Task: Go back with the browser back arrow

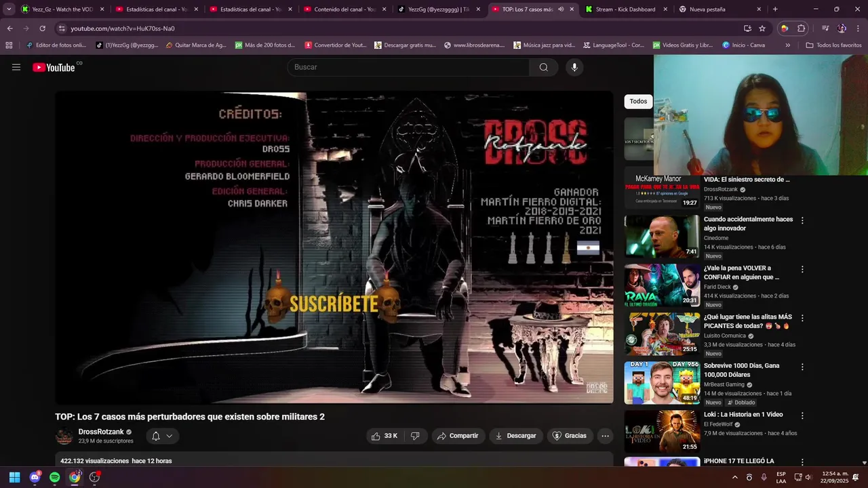Action: [9, 28]
